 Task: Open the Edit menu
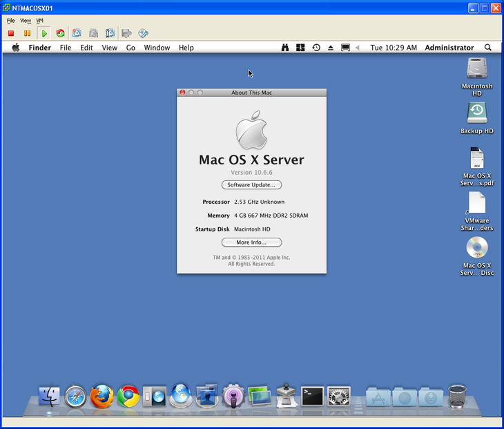tap(86, 48)
